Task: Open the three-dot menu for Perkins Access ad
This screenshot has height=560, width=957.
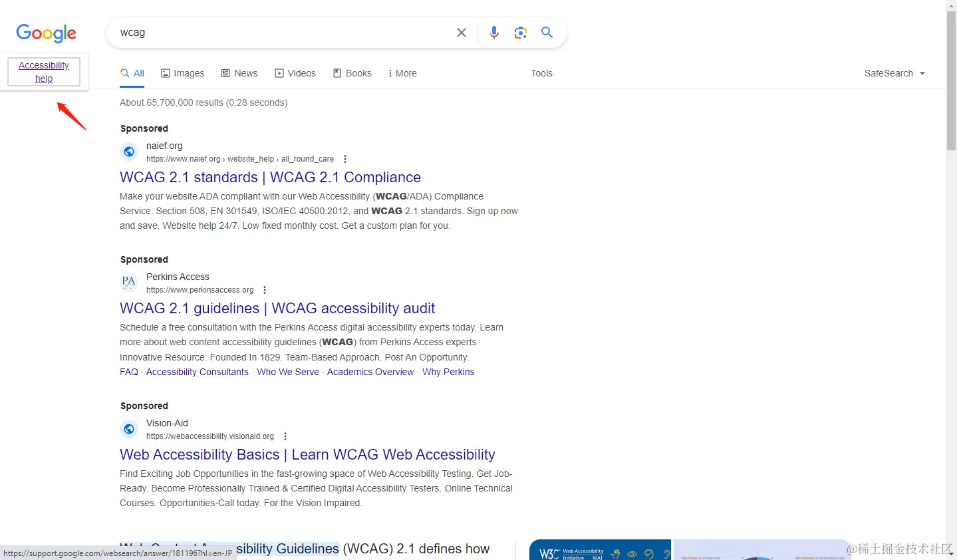Action: coord(265,290)
